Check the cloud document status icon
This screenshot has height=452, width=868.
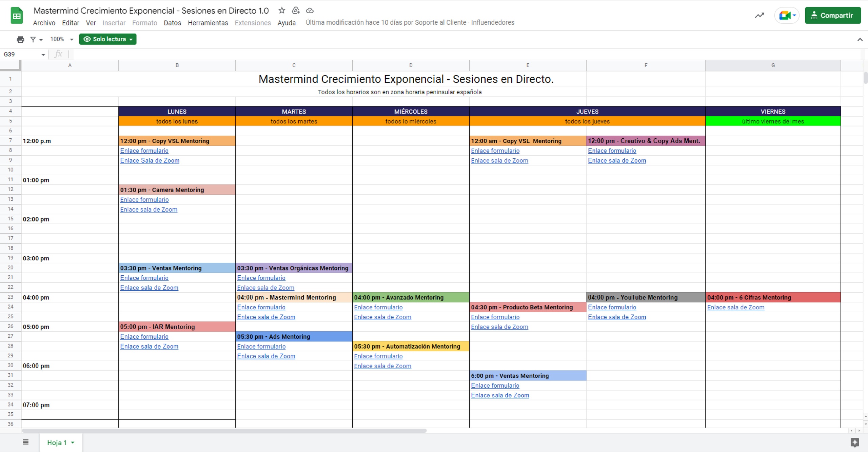[x=310, y=11]
